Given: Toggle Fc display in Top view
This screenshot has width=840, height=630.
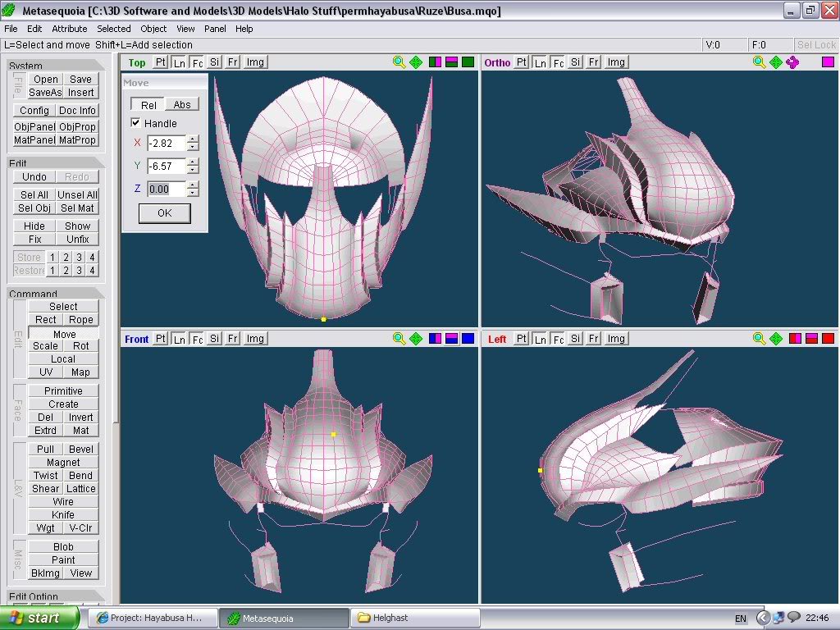Looking at the screenshot, I should (x=198, y=62).
